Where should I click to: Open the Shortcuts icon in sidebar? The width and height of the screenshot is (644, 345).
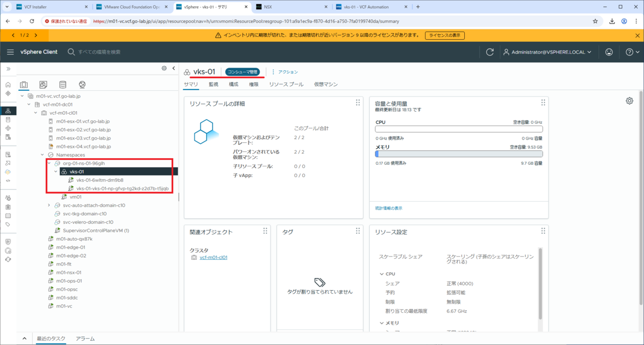8,93
